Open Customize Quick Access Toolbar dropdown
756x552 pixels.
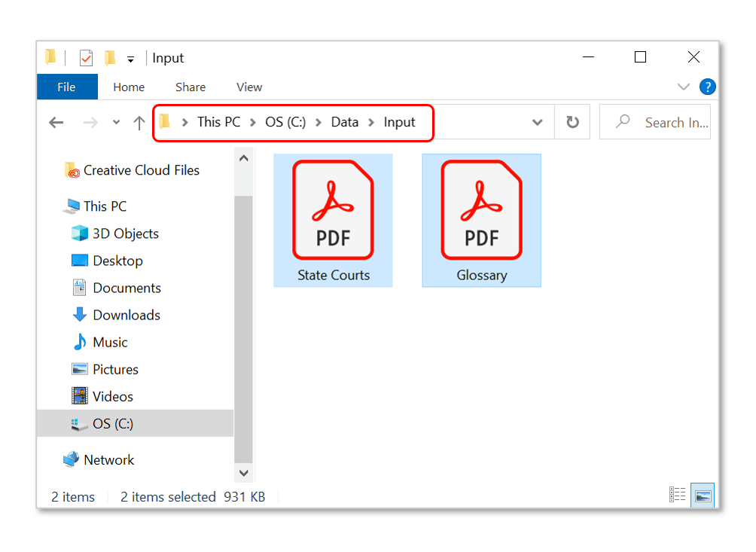click(130, 59)
